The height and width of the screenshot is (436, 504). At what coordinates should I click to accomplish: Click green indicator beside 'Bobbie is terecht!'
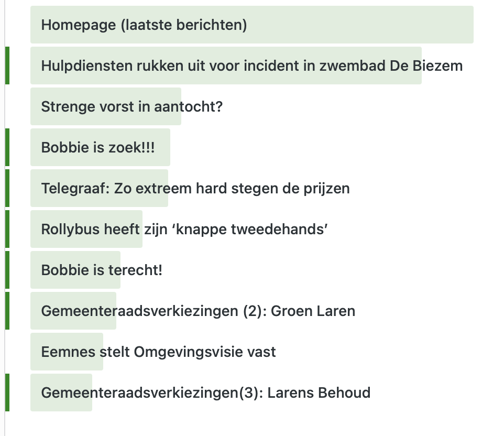(7, 270)
